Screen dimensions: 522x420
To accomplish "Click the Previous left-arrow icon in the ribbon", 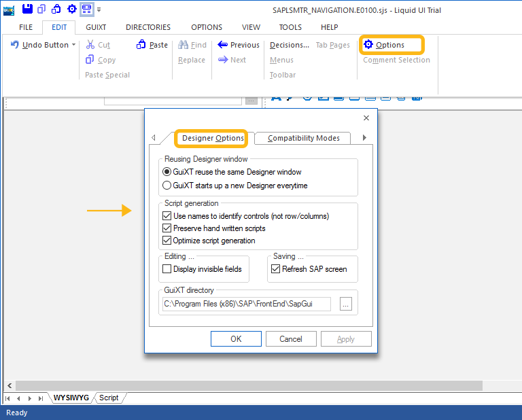I will [x=222, y=45].
